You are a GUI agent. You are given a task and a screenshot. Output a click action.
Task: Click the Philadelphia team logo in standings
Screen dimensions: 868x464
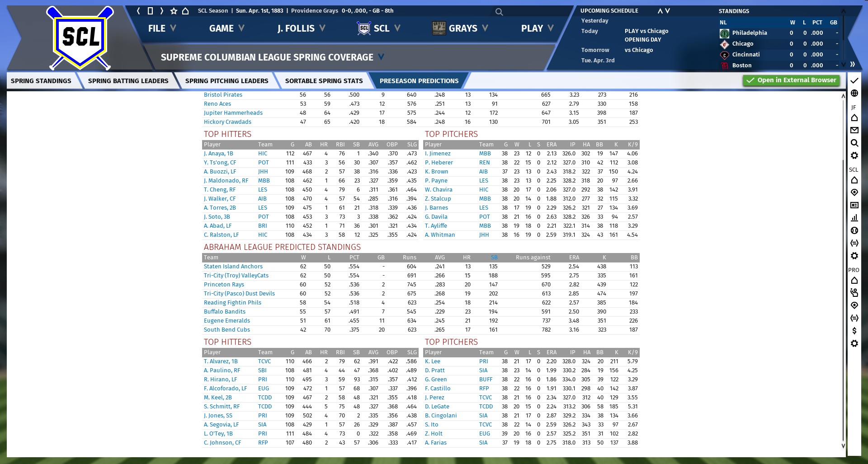(x=724, y=33)
